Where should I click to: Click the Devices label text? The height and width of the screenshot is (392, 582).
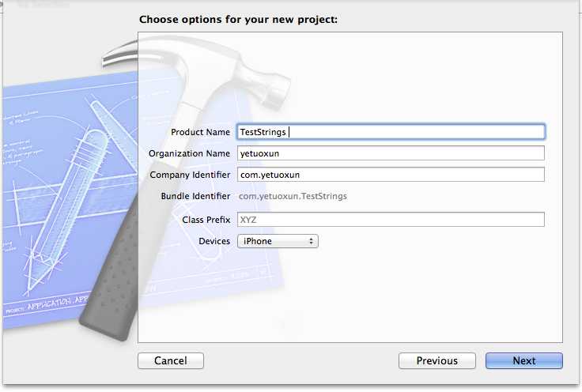pos(214,241)
